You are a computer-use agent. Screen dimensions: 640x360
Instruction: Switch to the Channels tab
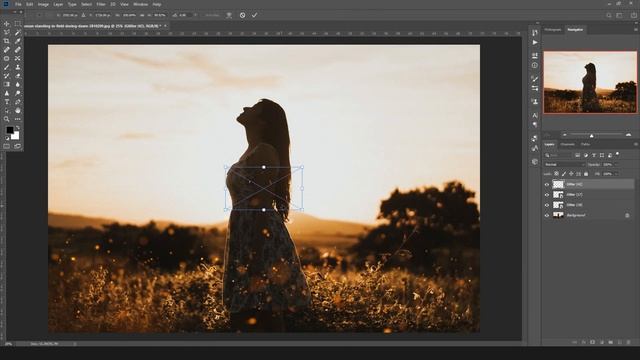567,144
